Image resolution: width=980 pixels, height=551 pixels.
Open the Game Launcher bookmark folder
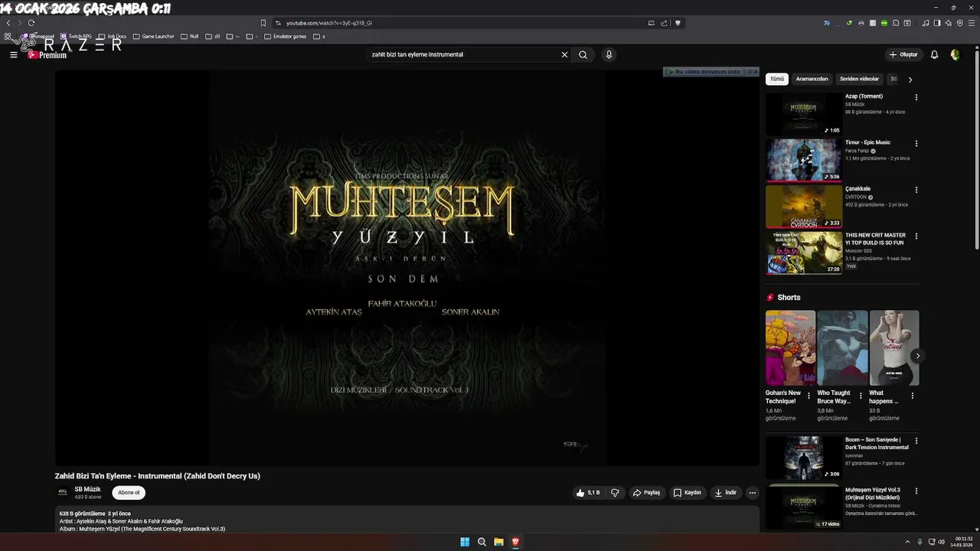[153, 36]
